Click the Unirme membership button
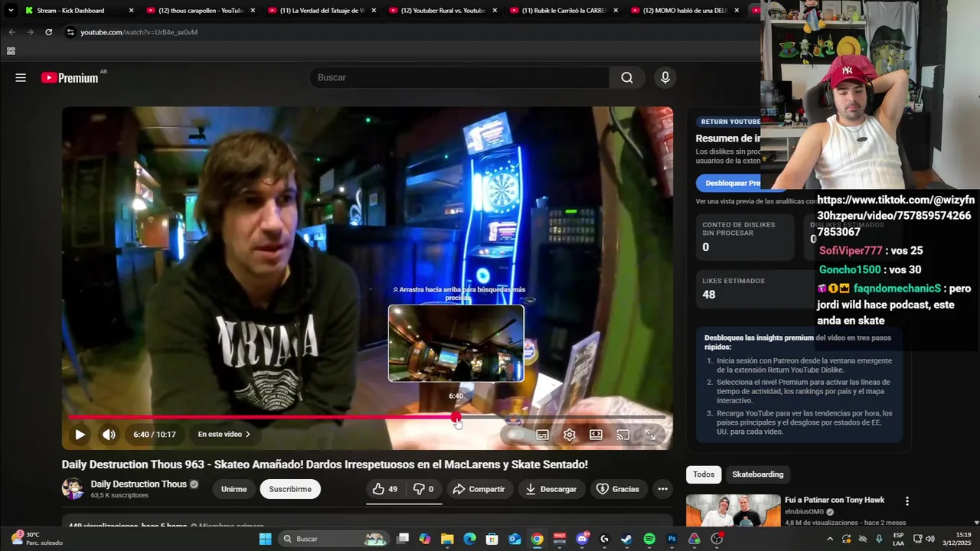 [234, 489]
